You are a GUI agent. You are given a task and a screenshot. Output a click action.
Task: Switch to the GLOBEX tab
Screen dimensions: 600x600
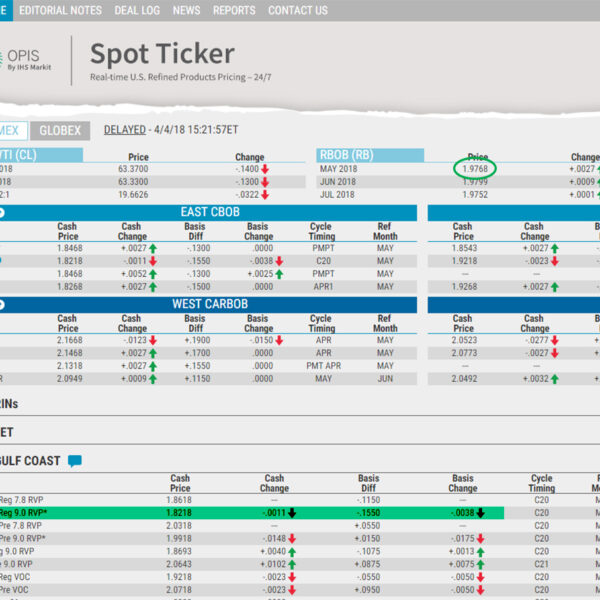coord(59,130)
